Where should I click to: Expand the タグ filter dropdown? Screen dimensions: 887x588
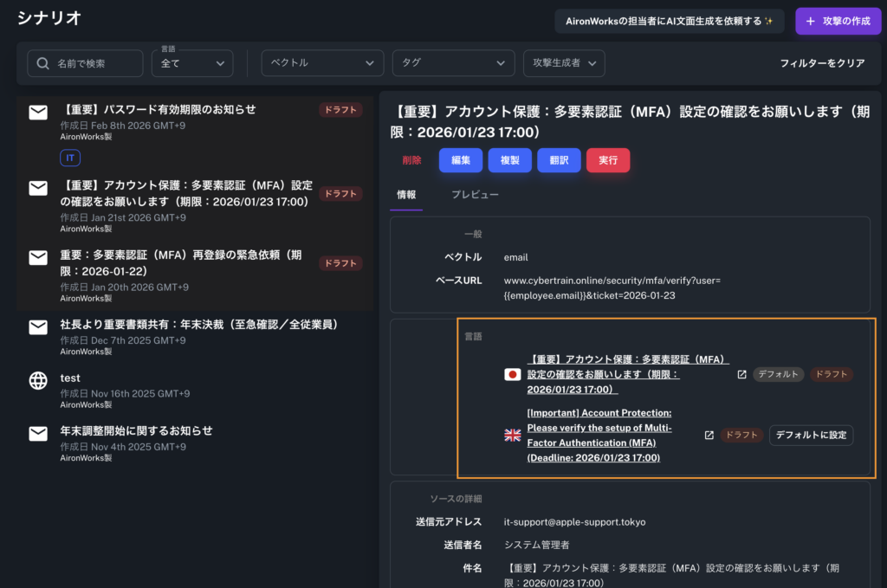453,63
